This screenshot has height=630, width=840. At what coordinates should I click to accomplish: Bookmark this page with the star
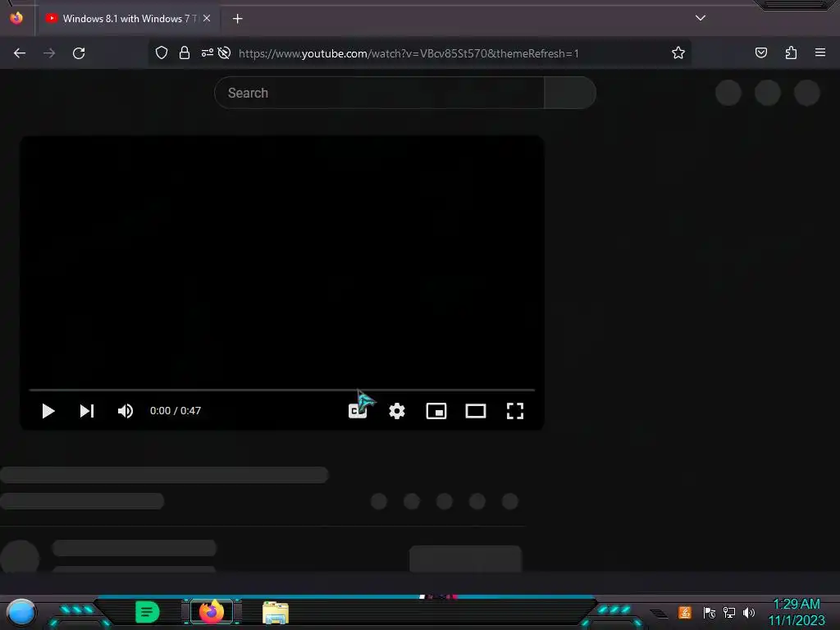click(x=678, y=52)
